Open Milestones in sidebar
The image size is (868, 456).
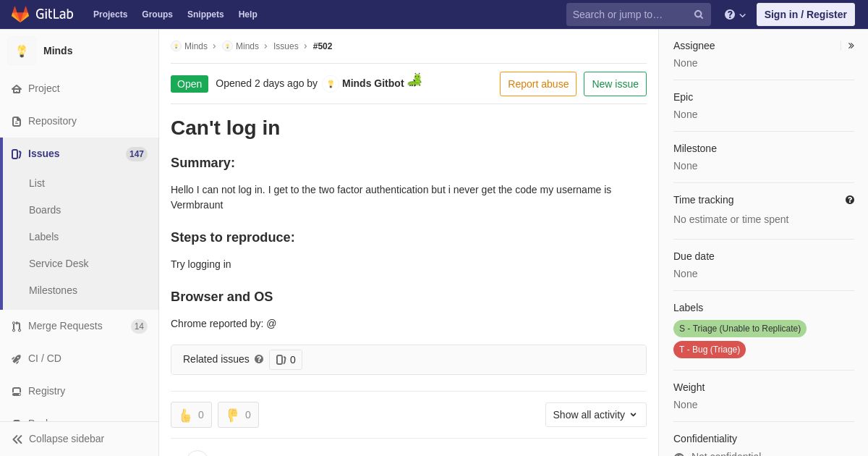[x=53, y=290]
